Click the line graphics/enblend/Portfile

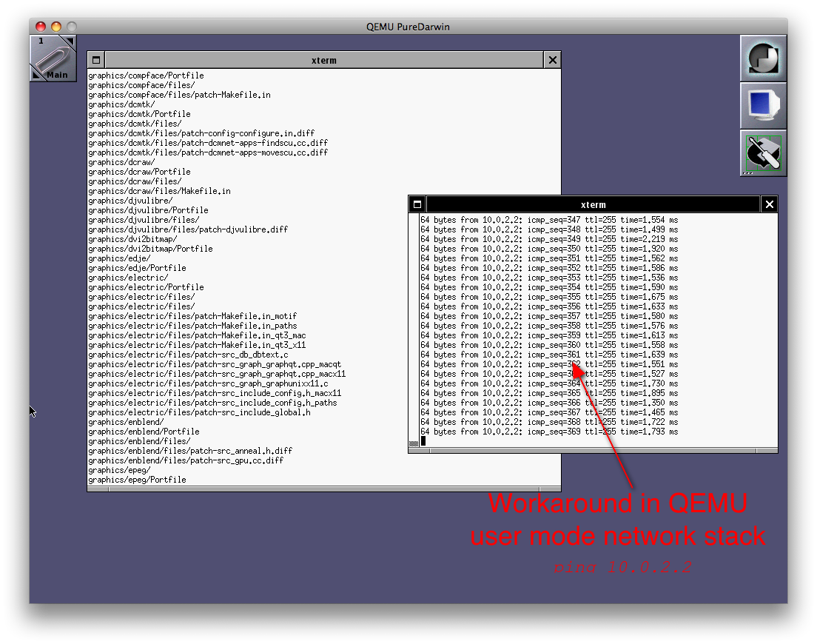(144, 432)
